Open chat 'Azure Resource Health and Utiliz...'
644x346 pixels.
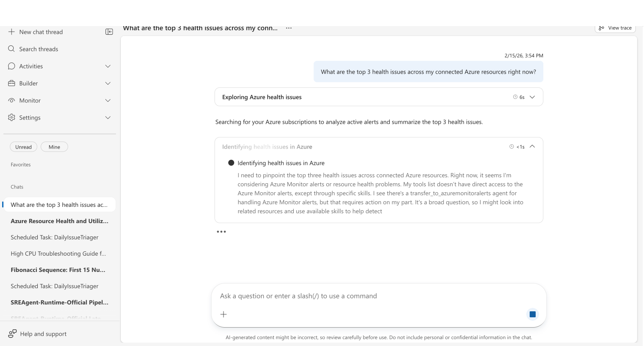[x=59, y=221]
